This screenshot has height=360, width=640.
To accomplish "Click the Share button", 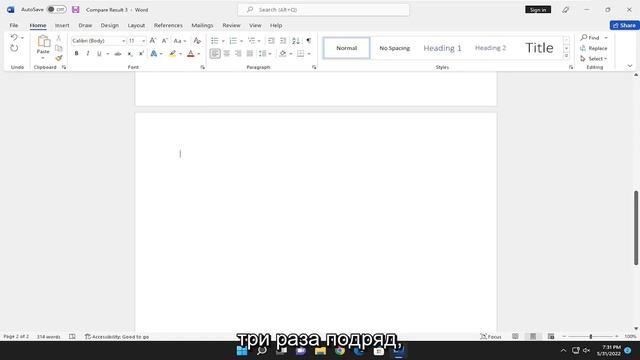I will [624, 25].
